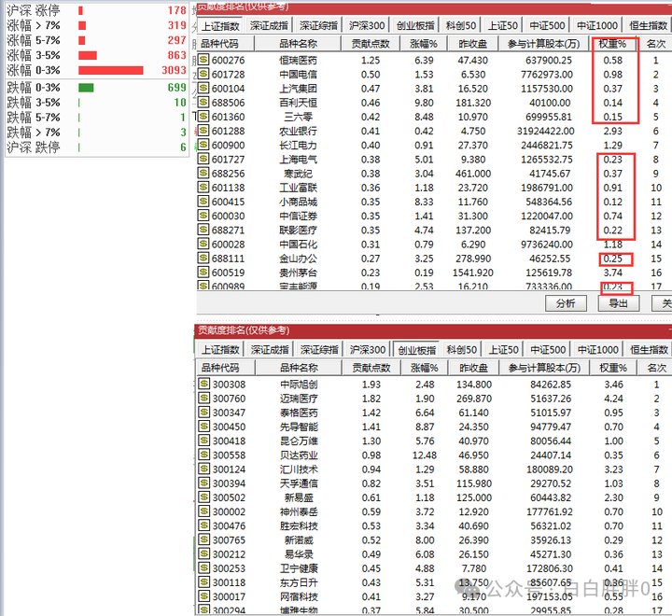Click the S icon beside 600415 小商品城

point(203,201)
